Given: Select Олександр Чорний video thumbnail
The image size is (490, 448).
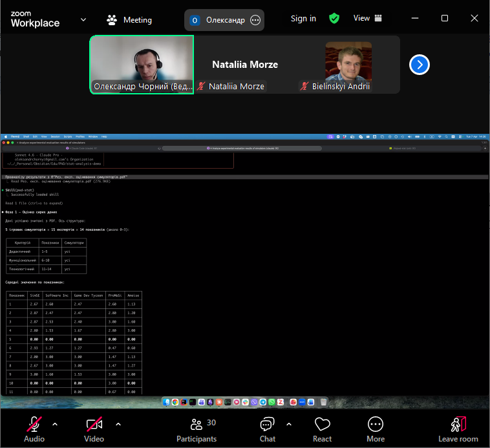Looking at the screenshot, I should point(142,63).
